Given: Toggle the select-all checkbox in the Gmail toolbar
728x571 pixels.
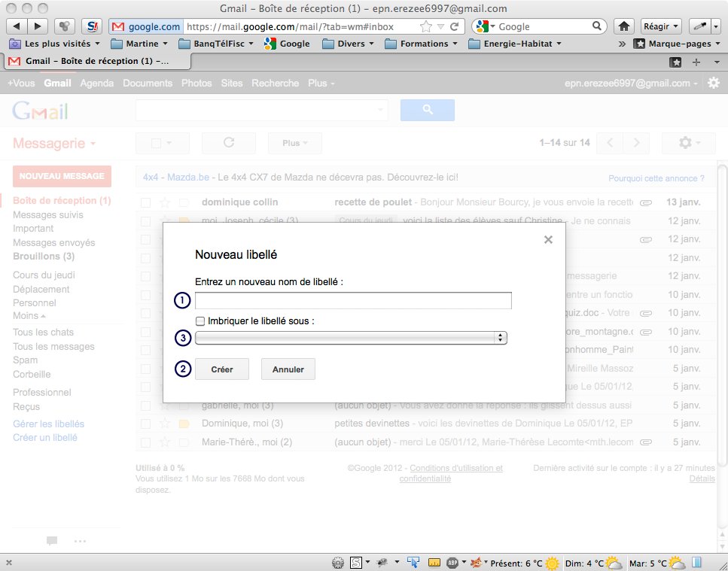Looking at the screenshot, I should (x=157, y=143).
